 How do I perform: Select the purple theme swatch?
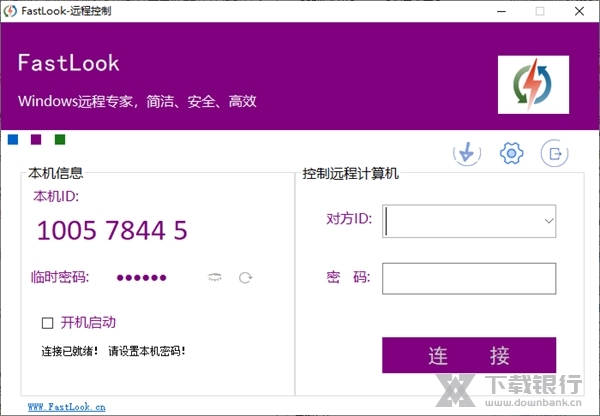pos(36,139)
